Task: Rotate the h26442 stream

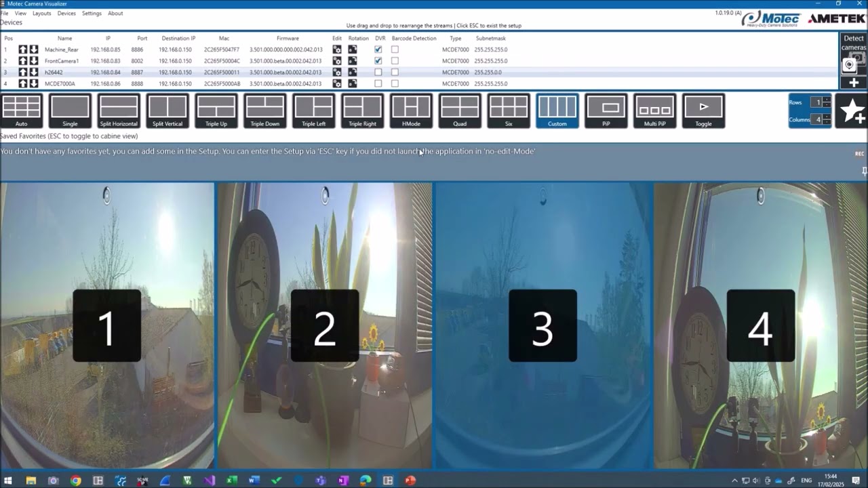Action: [x=353, y=73]
